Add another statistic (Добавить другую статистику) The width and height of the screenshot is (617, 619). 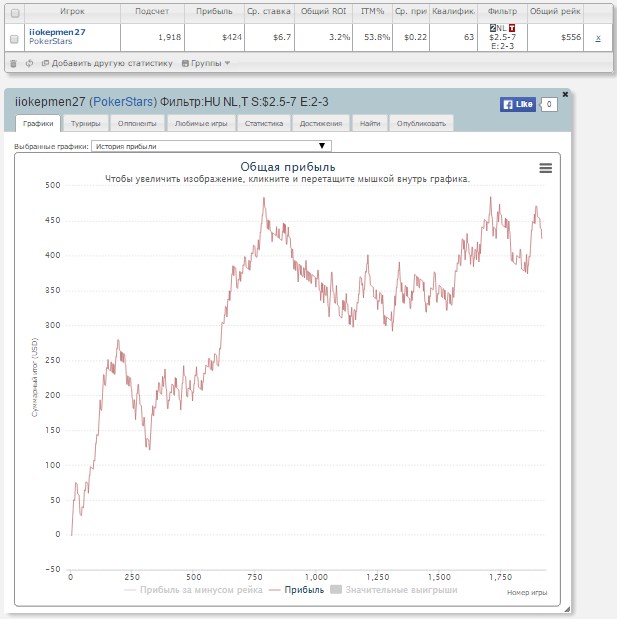pos(107,63)
